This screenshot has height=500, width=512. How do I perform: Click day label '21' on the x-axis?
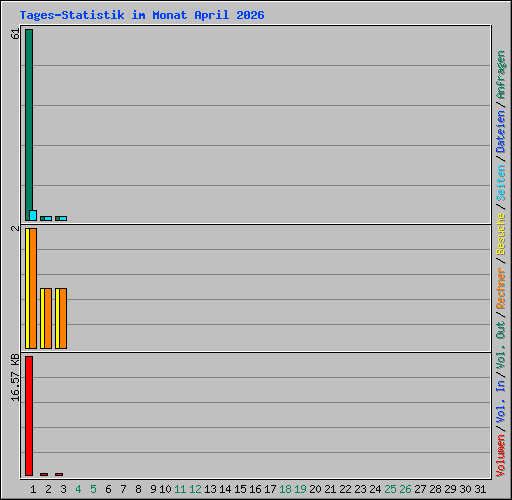point(330,489)
